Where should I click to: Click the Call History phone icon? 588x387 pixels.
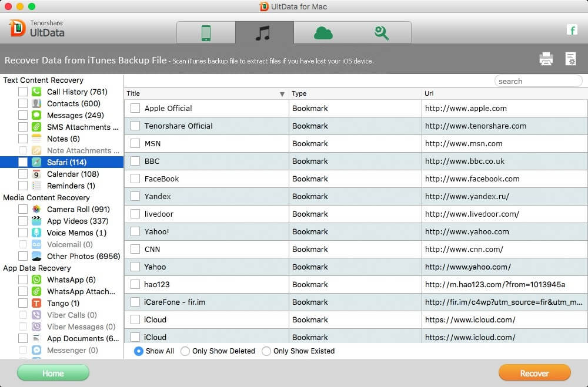(36, 92)
